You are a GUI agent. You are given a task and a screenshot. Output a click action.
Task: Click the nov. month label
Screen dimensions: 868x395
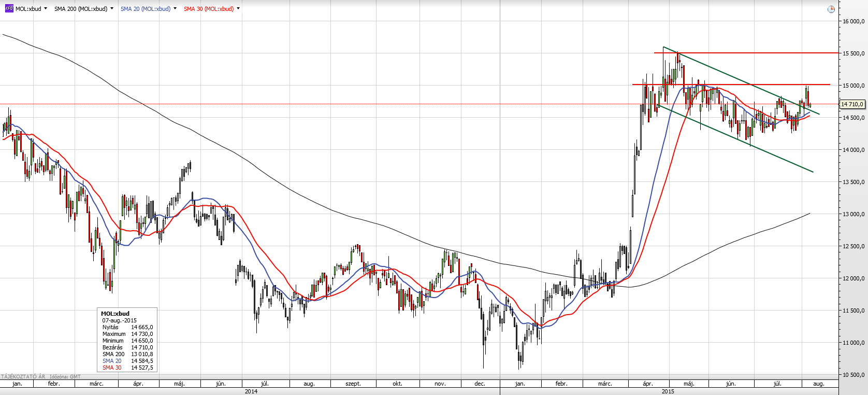point(440,384)
